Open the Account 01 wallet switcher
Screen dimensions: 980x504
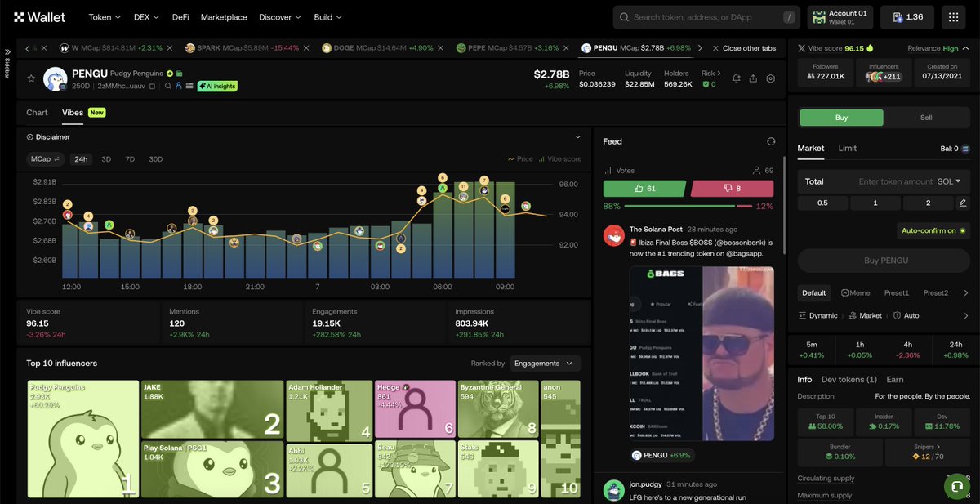(x=841, y=17)
